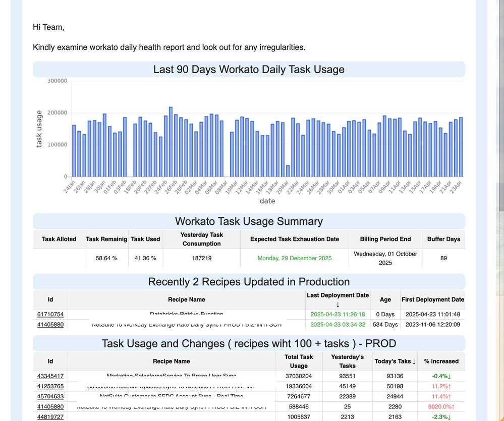Click the Total Task Usage column header
Viewport: 504px width, 421px height.
299,361
